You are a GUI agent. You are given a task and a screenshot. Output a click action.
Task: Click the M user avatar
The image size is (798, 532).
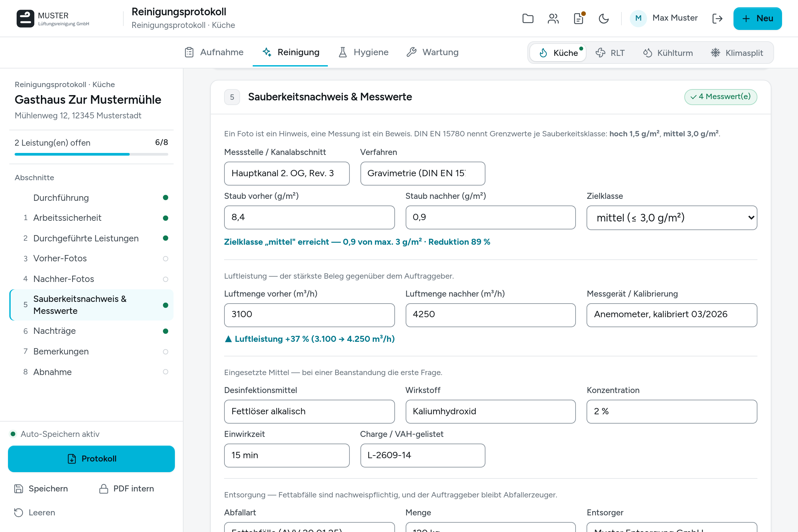click(638, 18)
